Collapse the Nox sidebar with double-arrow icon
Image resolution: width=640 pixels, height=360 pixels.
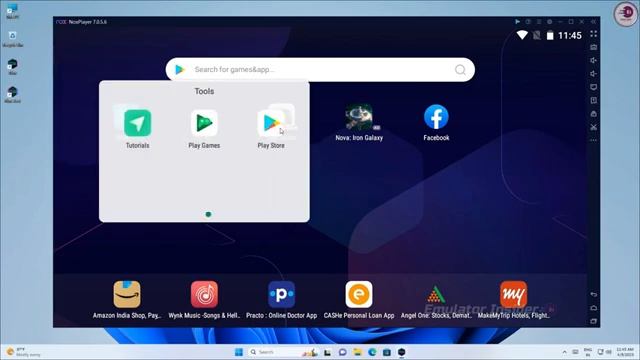(x=593, y=22)
